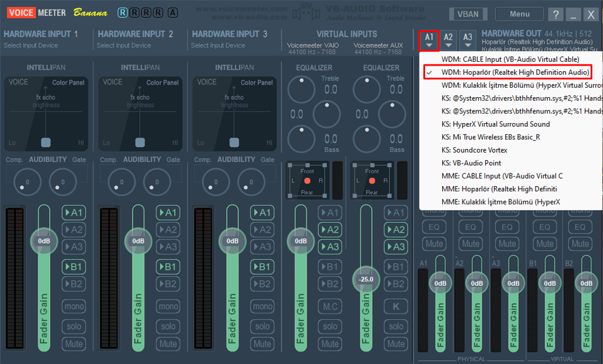Screen dimensions: 603x364
Task: Toggle EQ on B2 output bus
Action: pos(580,227)
